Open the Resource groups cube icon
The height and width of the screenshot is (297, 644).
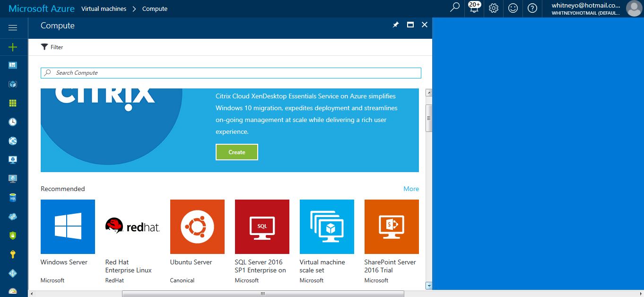click(13, 84)
